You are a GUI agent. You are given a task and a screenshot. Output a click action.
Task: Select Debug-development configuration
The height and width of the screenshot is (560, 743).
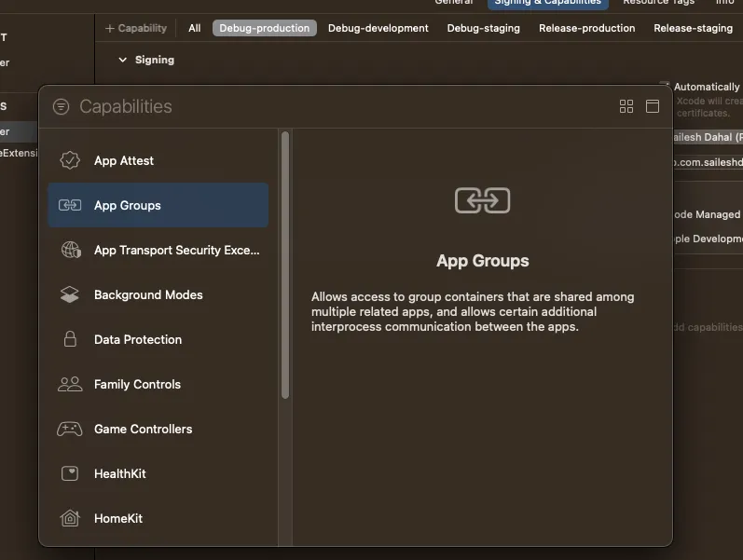click(378, 29)
